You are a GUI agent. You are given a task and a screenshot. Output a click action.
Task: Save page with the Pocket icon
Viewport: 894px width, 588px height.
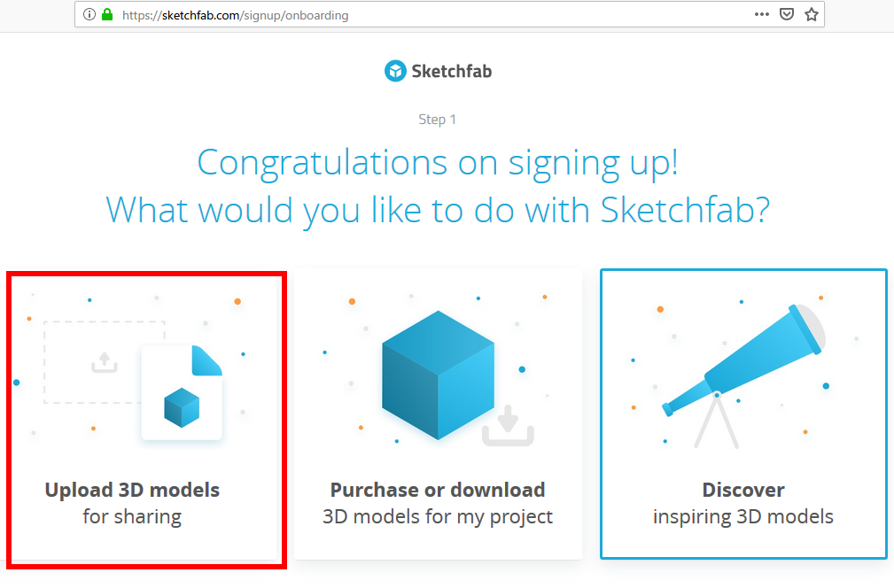pyautogui.click(x=787, y=15)
